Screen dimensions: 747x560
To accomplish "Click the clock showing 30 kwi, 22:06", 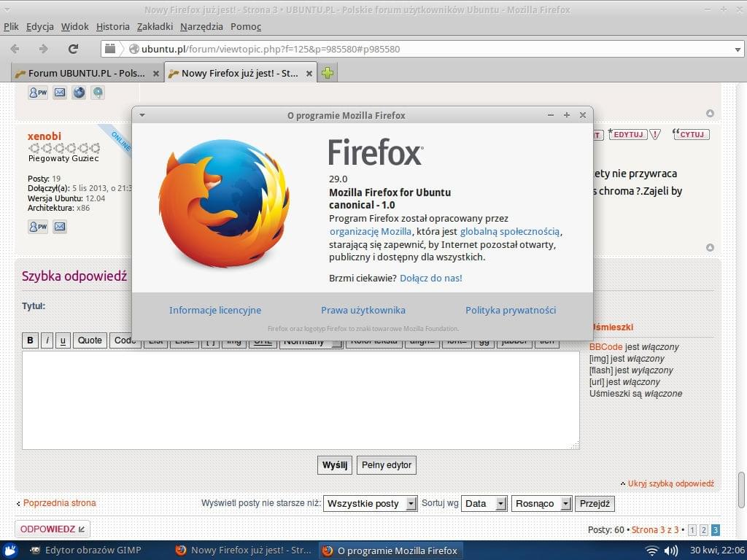I will [718, 551].
